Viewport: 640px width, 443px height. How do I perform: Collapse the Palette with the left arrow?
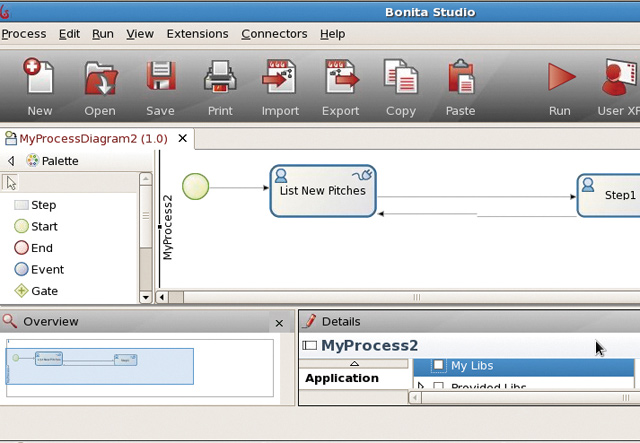point(11,161)
